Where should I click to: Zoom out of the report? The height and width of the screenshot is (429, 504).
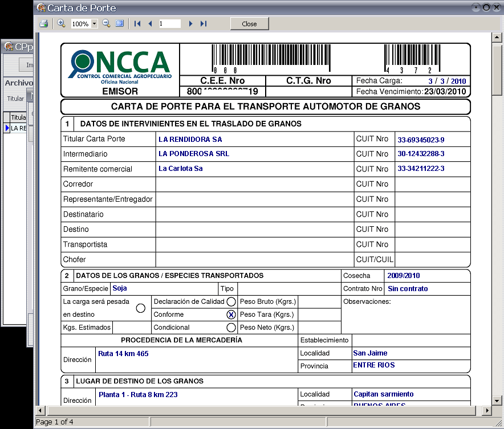point(106,23)
